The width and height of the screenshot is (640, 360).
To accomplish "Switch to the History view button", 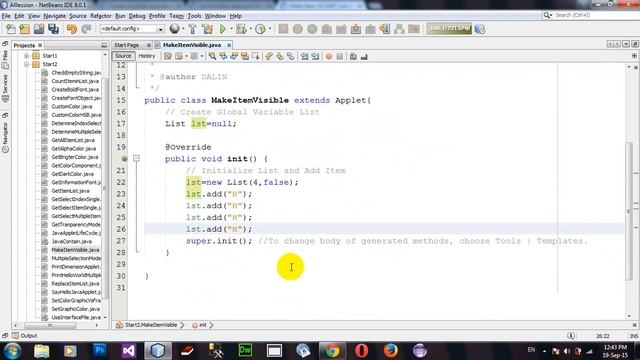I will (147, 56).
